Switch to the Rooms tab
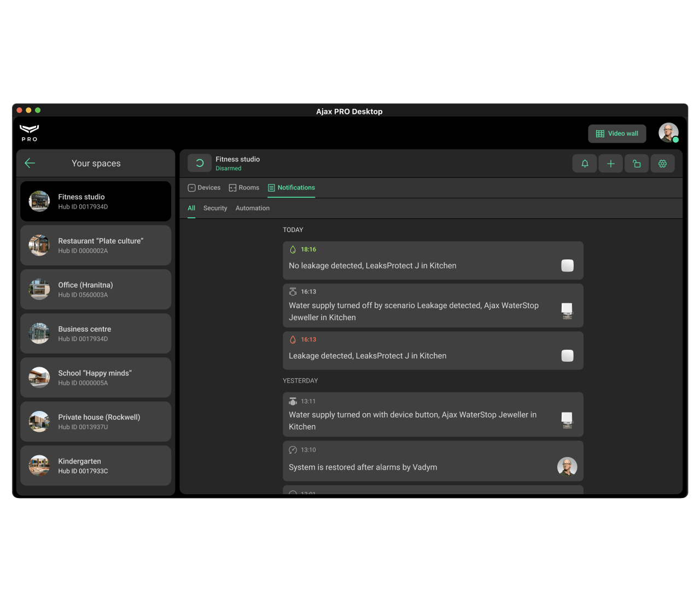Image resolution: width=700 pixels, height=602 pixels. coord(244,188)
